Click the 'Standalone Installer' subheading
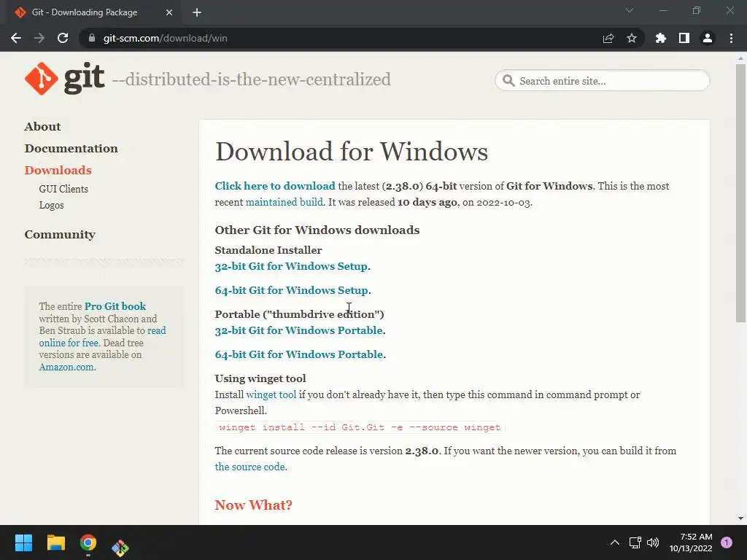 [x=268, y=250]
